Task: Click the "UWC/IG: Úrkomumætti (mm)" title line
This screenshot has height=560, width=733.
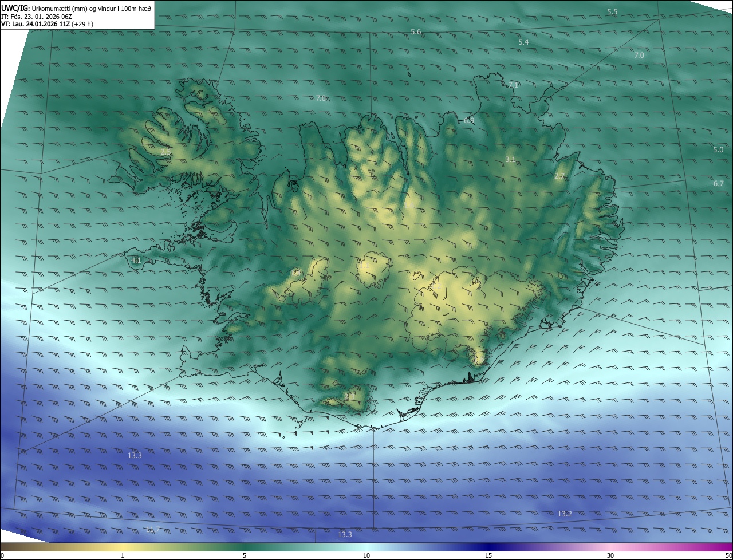Action: (76, 8)
